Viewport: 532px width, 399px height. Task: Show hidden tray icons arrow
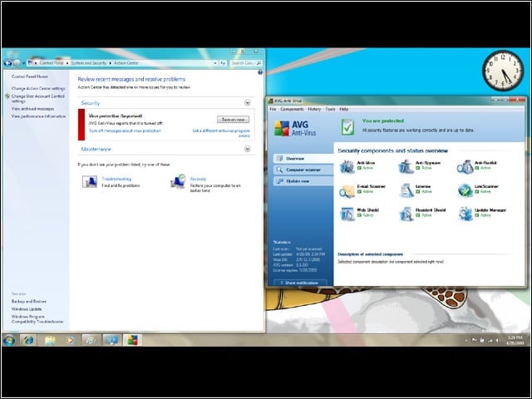point(466,340)
